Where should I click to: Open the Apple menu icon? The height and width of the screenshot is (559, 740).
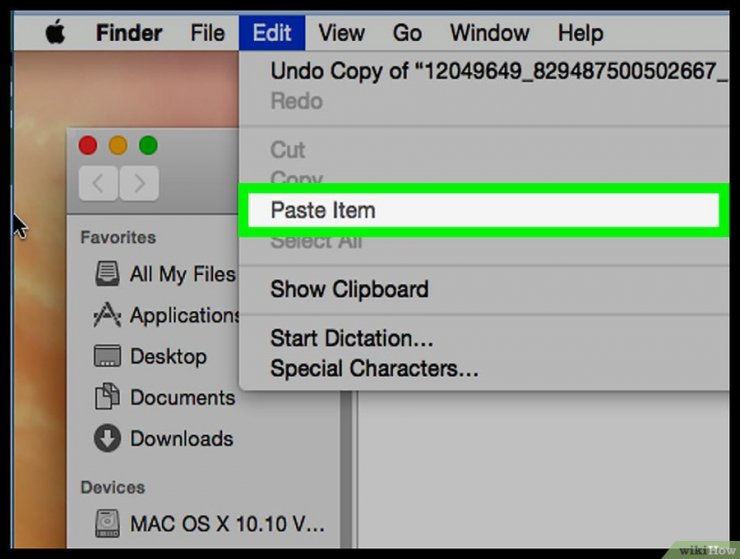tap(55, 32)
